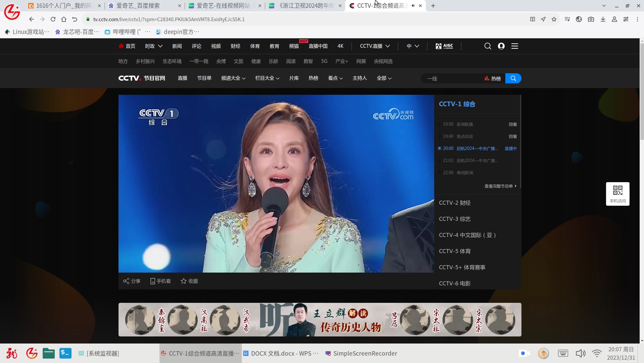
Task: Expand the 全部 dropdown menu
Action: click(x=384, y=78)
